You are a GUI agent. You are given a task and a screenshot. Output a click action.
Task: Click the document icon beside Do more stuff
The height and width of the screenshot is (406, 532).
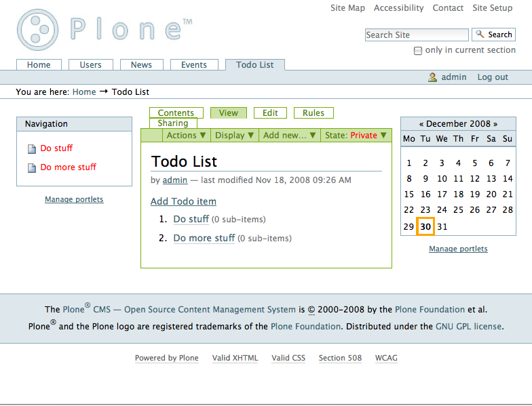tap(32, 167)
